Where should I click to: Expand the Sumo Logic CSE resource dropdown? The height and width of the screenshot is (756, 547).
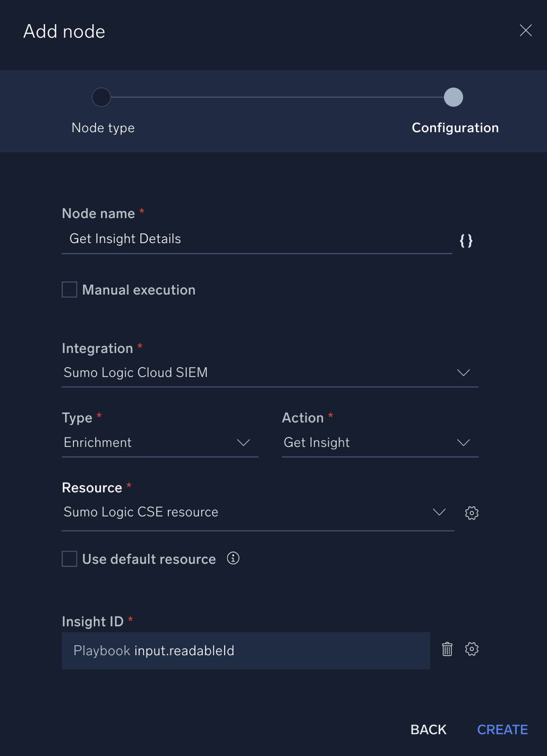tap(439, 512)
